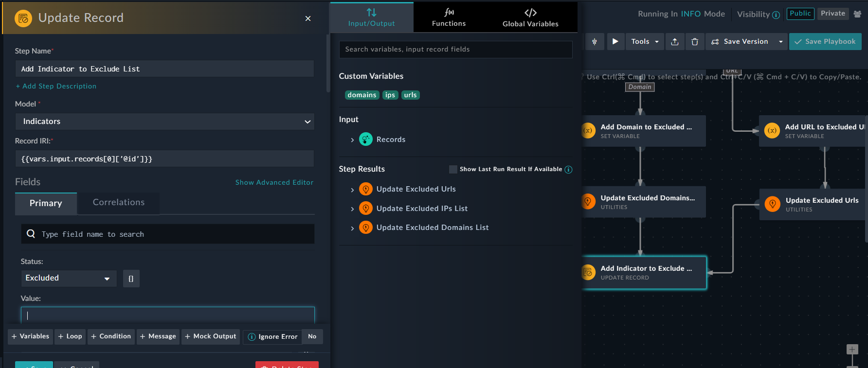Click Update Excluded Urls orange icon

[366, 189]
